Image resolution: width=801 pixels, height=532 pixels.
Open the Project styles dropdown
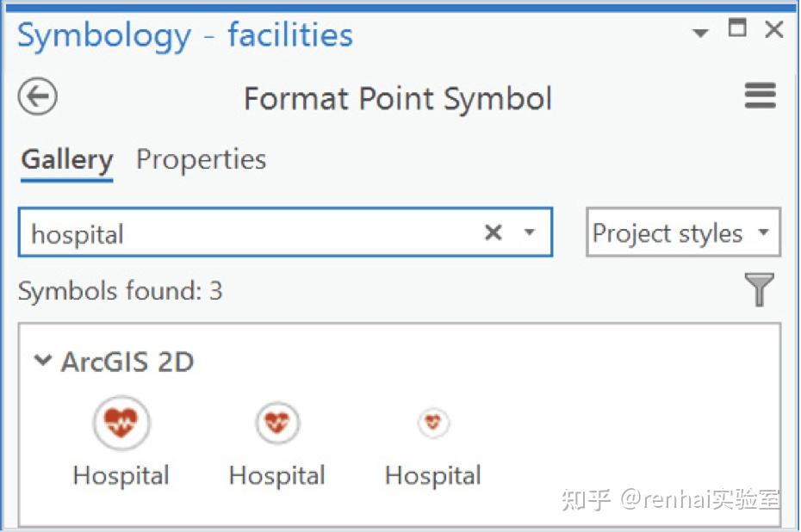point(681,232)
